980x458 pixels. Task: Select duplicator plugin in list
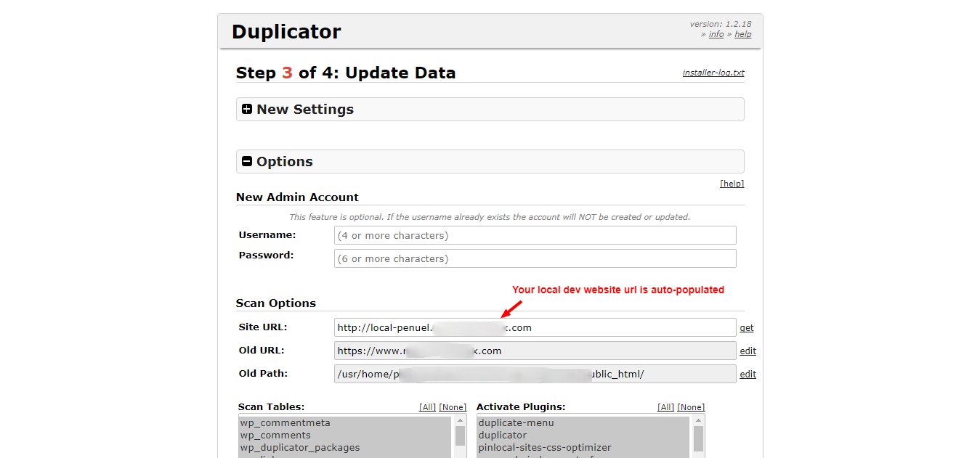click(583, 435)
